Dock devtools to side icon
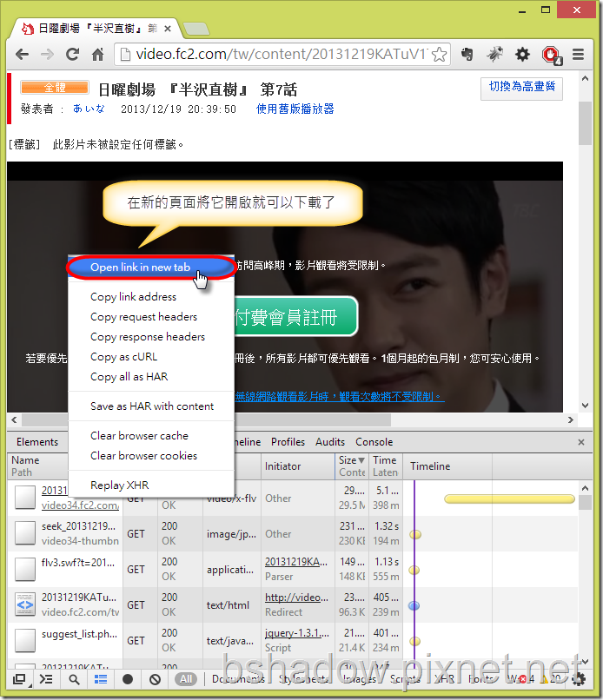Screen dimensions: 603x700 click(19, 679)
